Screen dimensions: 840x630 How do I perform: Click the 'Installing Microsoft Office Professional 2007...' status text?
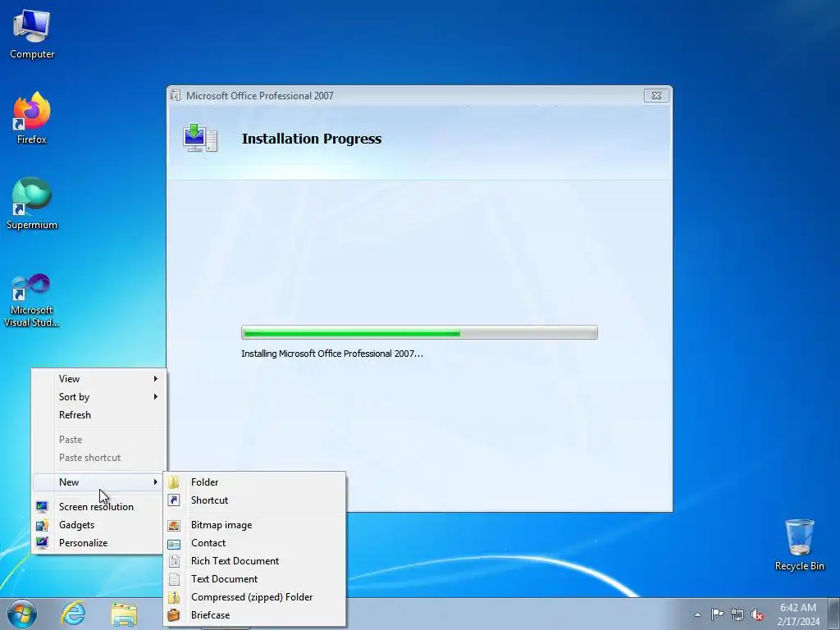point(332,354)
